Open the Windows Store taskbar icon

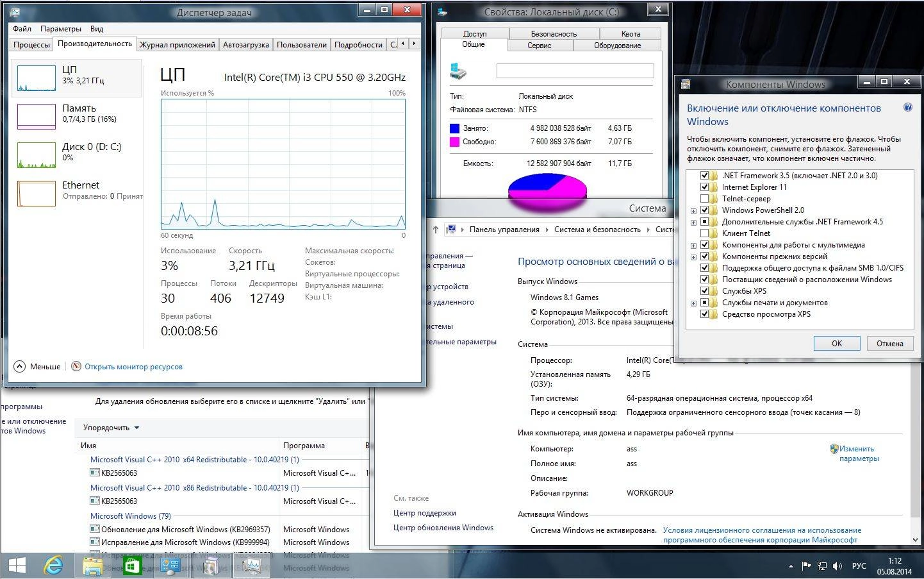click(131, 566)
